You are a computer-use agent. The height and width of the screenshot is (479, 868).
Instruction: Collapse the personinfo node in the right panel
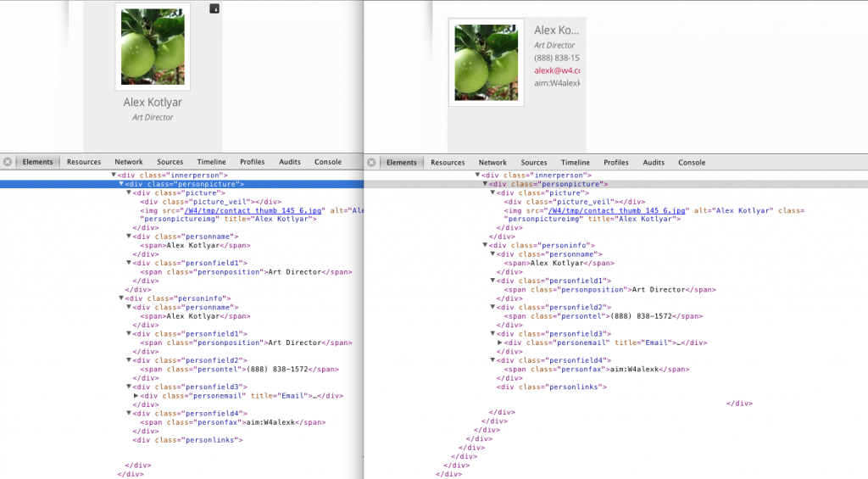(x=485, y=245)
